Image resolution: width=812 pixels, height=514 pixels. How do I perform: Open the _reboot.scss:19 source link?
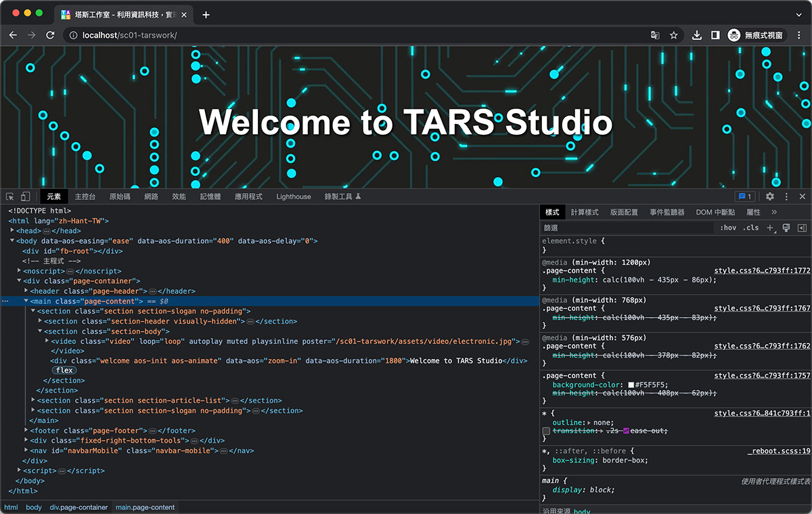point(779,451)
